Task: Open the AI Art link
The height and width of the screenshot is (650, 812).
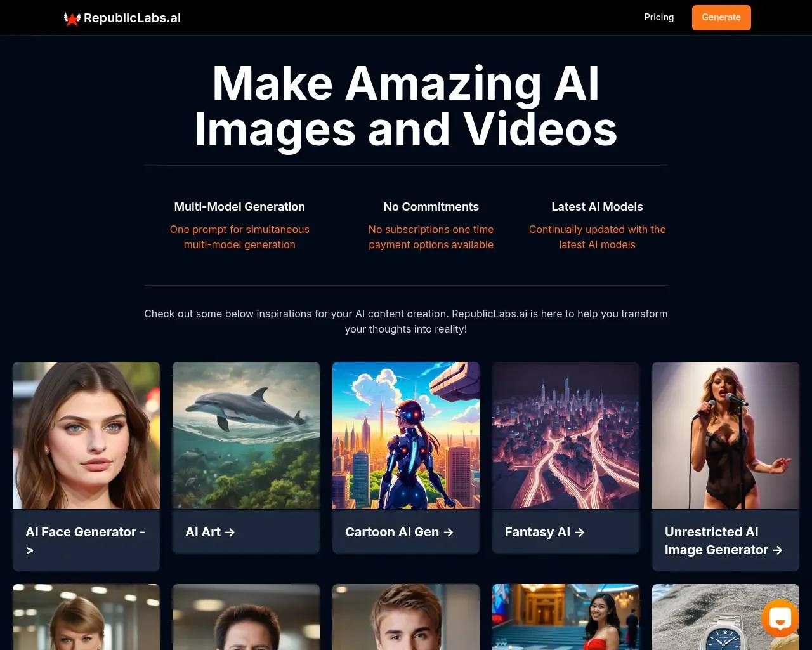Action: point(210,532)
